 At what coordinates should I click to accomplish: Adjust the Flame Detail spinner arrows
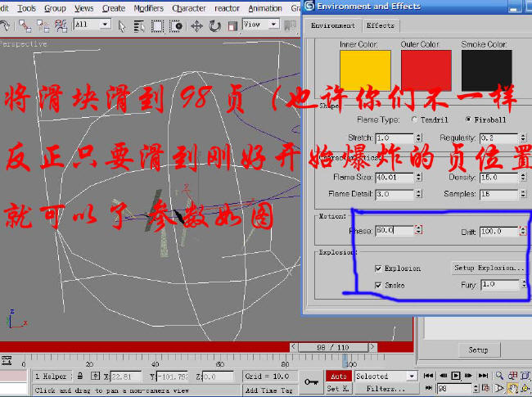pos(419,194)
